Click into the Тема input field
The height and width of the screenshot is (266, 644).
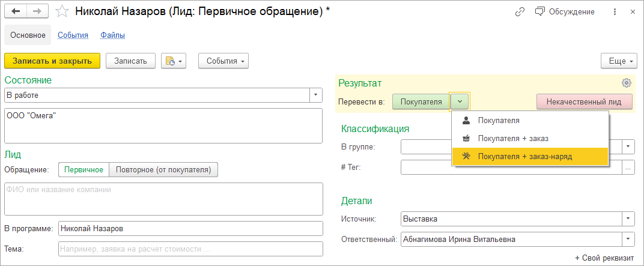[190, 249]
